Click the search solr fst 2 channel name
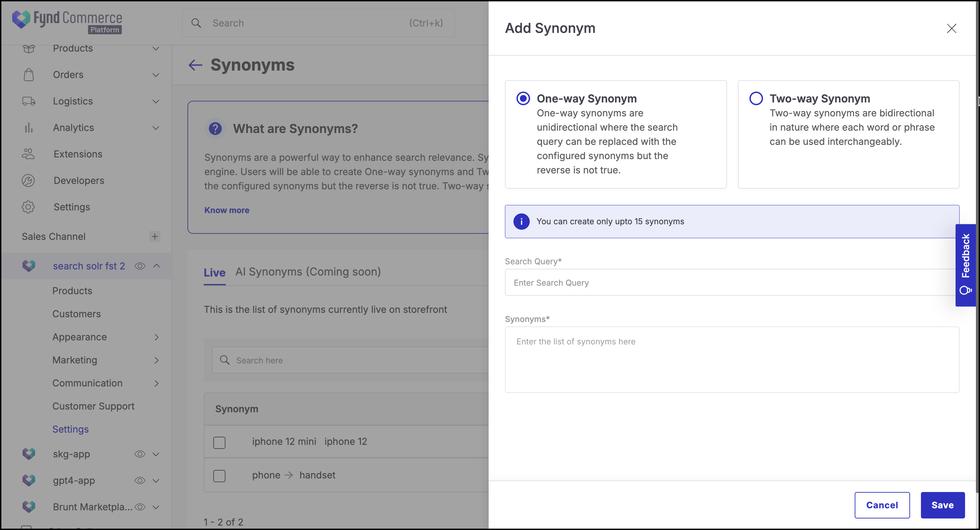980x530 pixels. point(89,266)
